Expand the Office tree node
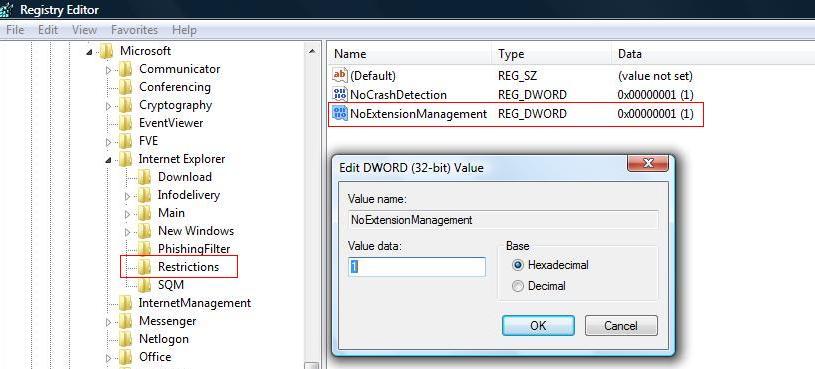Screen dimensions: 815x369 108,358
